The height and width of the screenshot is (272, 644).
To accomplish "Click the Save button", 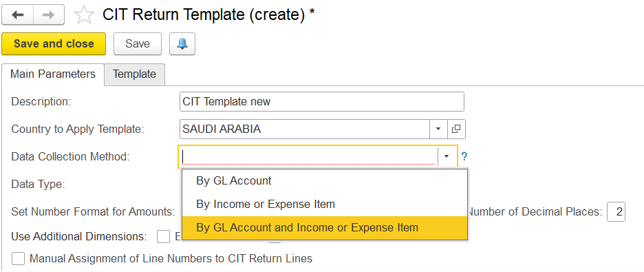I will pyautogui.click(x=138, y=44).
